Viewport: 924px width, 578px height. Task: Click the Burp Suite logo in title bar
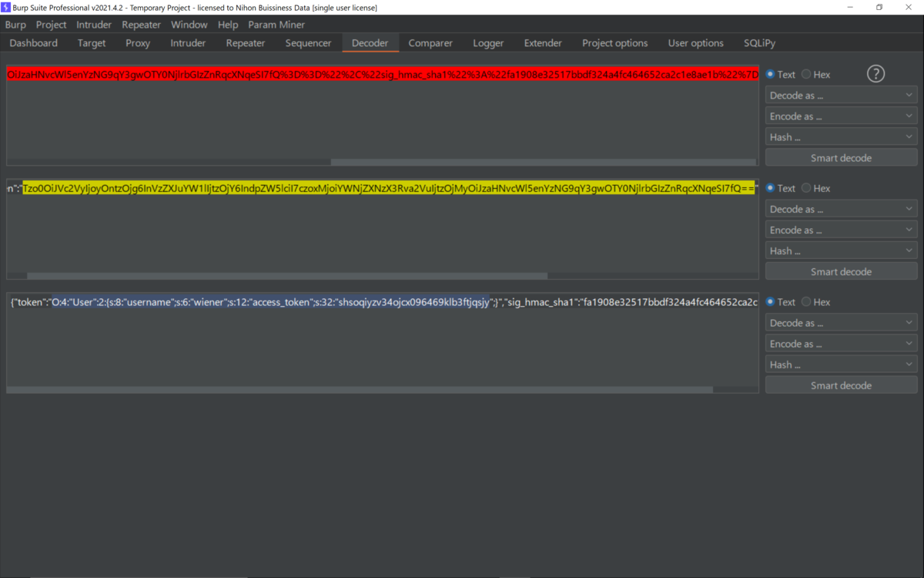[x=6, y=7]
